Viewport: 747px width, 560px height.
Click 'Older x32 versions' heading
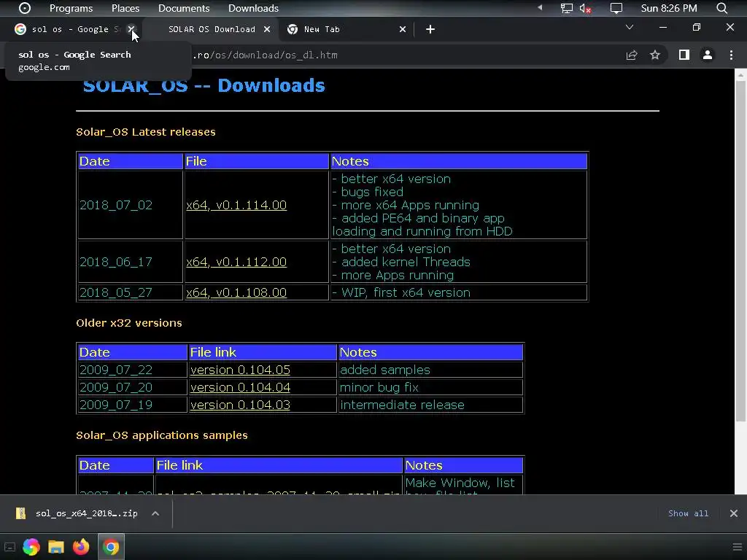coord(129,323)
